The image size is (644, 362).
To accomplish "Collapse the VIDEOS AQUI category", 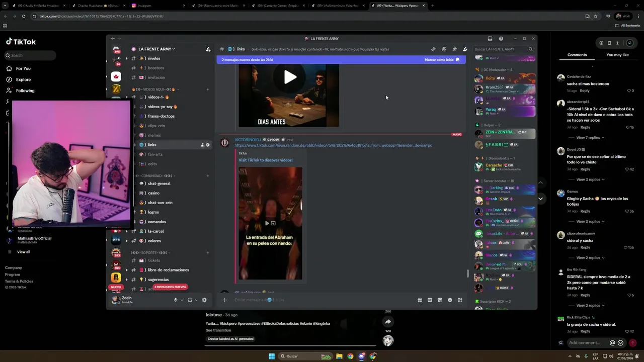I will pos(156,89).
